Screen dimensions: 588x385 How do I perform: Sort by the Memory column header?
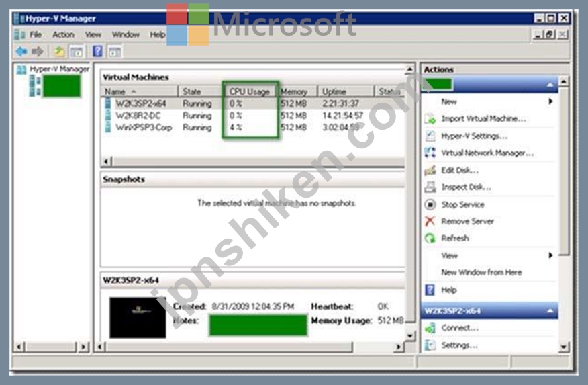(x=298, y=91)
